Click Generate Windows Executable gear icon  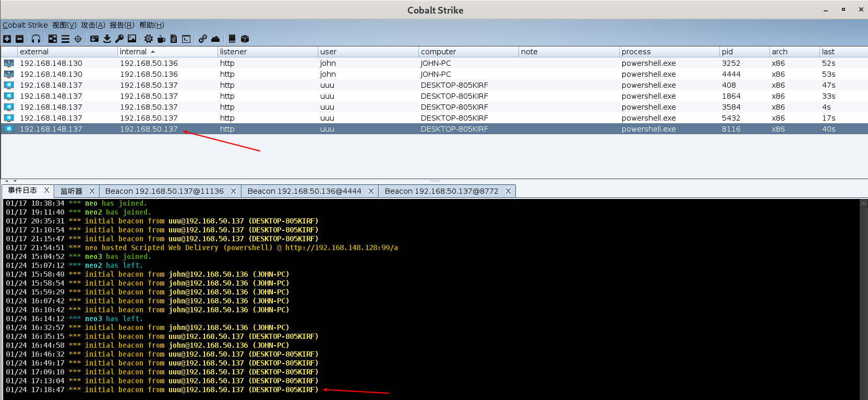[149, 39]
